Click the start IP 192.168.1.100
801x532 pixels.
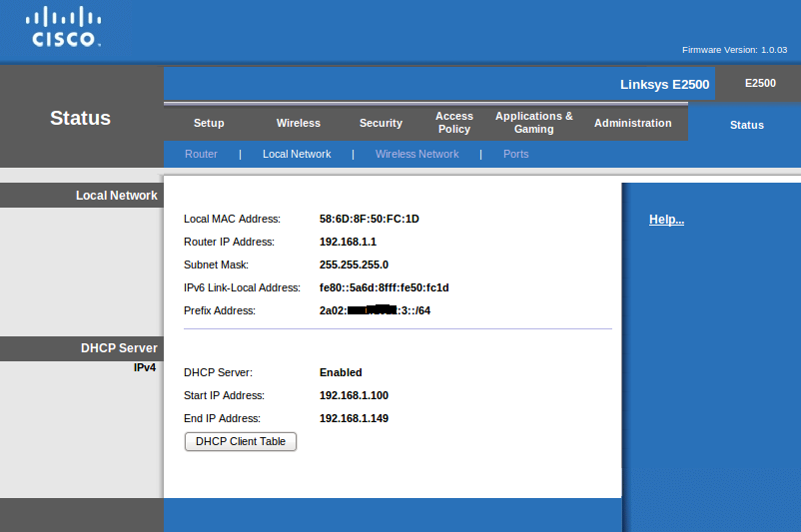(x=354, y=395)
